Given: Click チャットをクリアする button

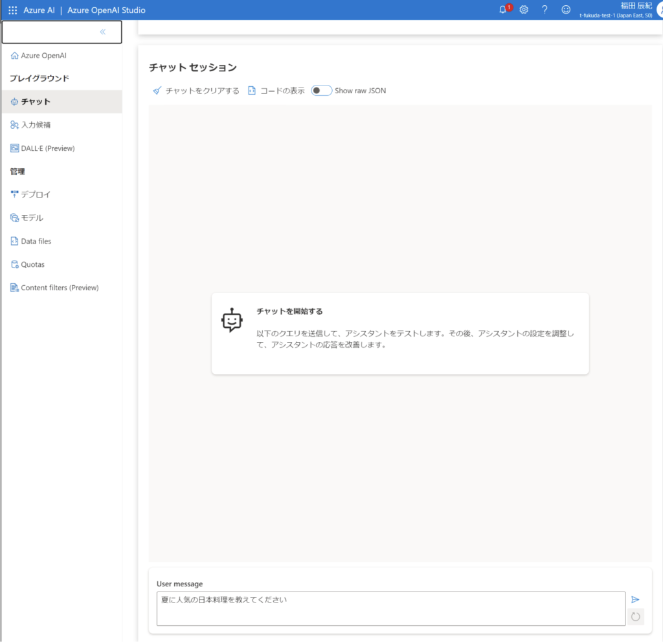Looking at the screenshot, I should [x=196, y=91].
